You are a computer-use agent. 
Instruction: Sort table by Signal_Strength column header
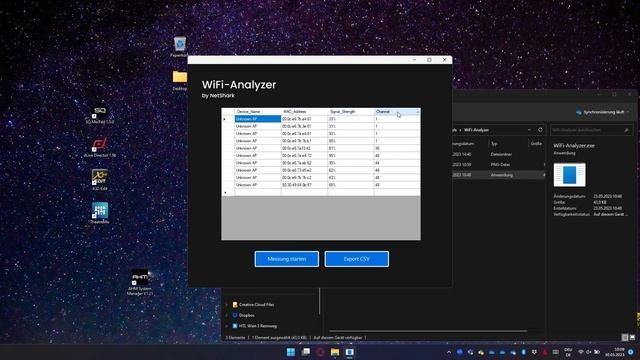coord(351,111)
